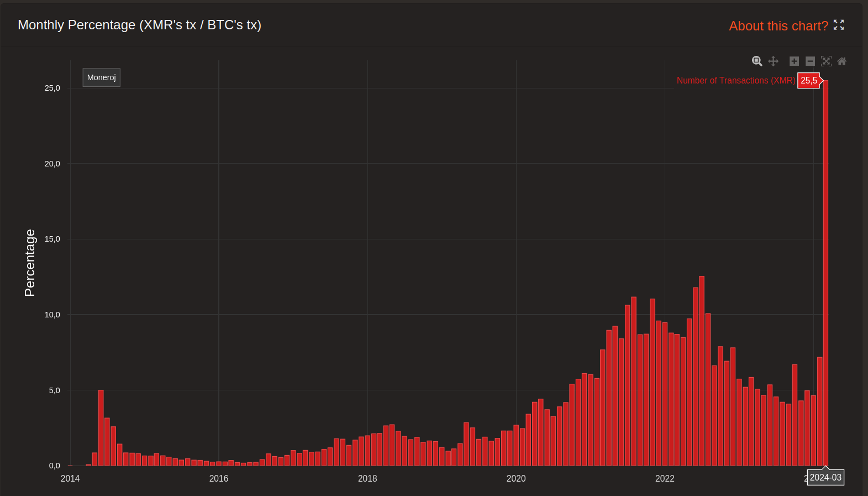Image resolution: width=868 pixels, height=496 pixels.
Task: Click the Autoscale icon in chart toolbar
Action: click(826, 61)
